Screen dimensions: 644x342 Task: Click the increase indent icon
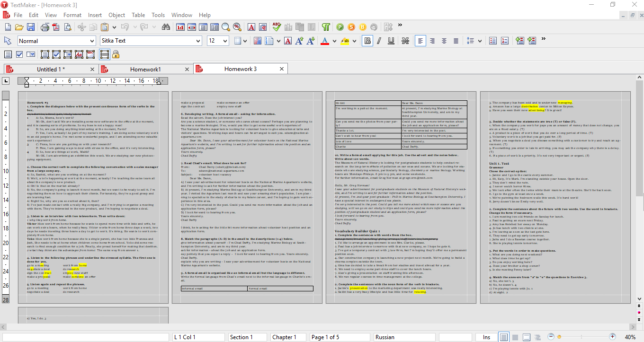point(531,41)
